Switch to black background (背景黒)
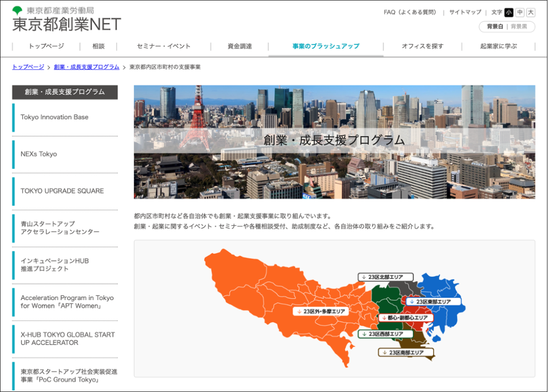This screenshot has height=392, width=548. [519, 26]
